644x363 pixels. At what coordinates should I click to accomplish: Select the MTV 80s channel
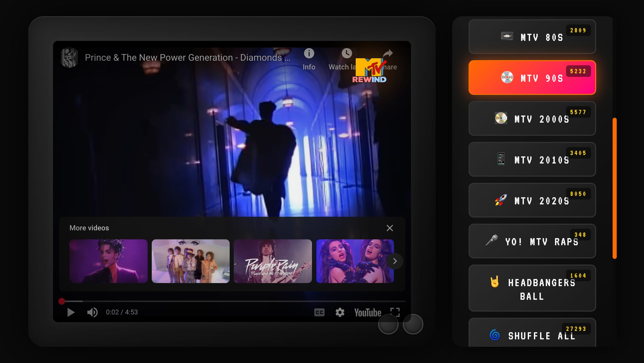[x=532, y=37]
